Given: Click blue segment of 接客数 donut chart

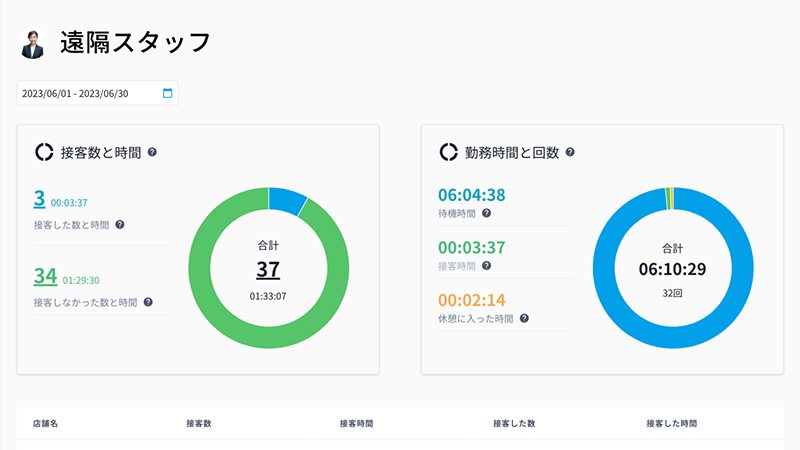Looking at the screenshot, I should point(287,199).
